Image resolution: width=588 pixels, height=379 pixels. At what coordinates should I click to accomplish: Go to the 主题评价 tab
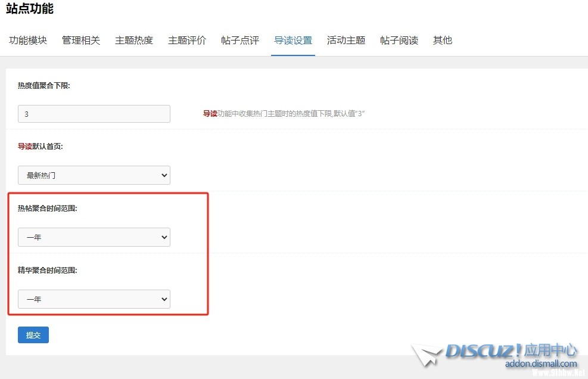tap(187, 41)
